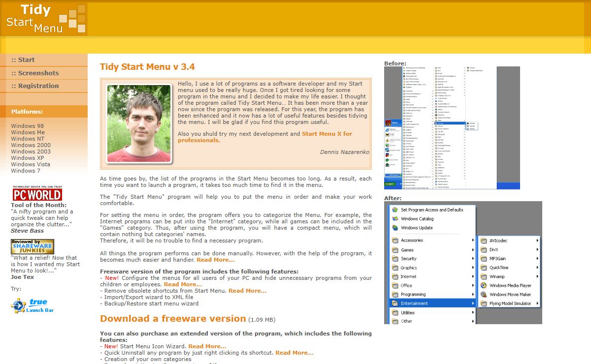This screenshot has height=364, width=591.
Task: Open Read More about removing obsolete shortcuts
Action: (x=247, y=291)
